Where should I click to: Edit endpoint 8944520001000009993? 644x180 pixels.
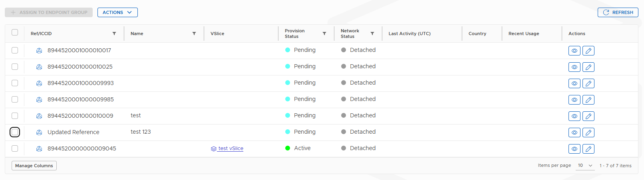588,83
